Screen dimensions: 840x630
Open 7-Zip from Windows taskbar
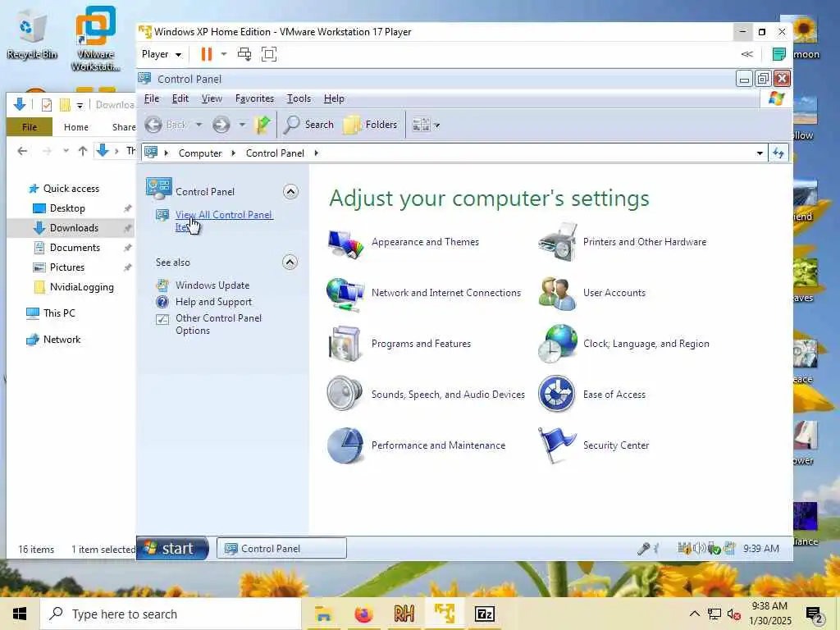(484, 614)
